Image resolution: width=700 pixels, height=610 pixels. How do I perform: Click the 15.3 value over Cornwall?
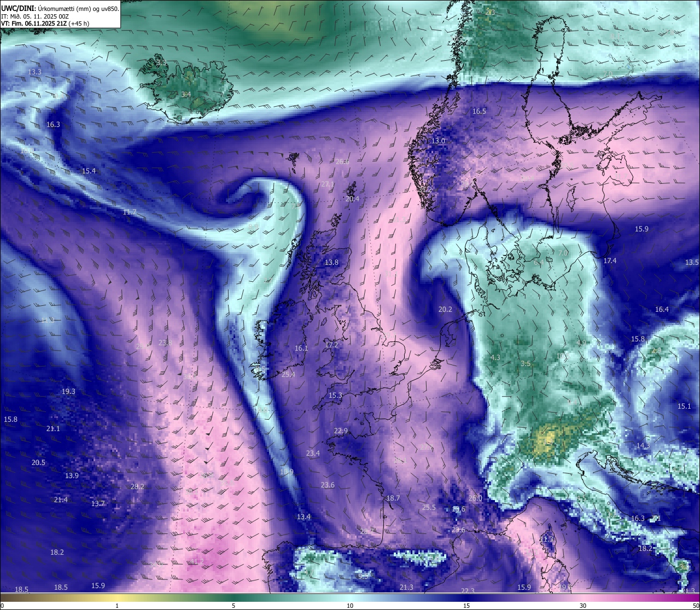click(x=335, y=396)
